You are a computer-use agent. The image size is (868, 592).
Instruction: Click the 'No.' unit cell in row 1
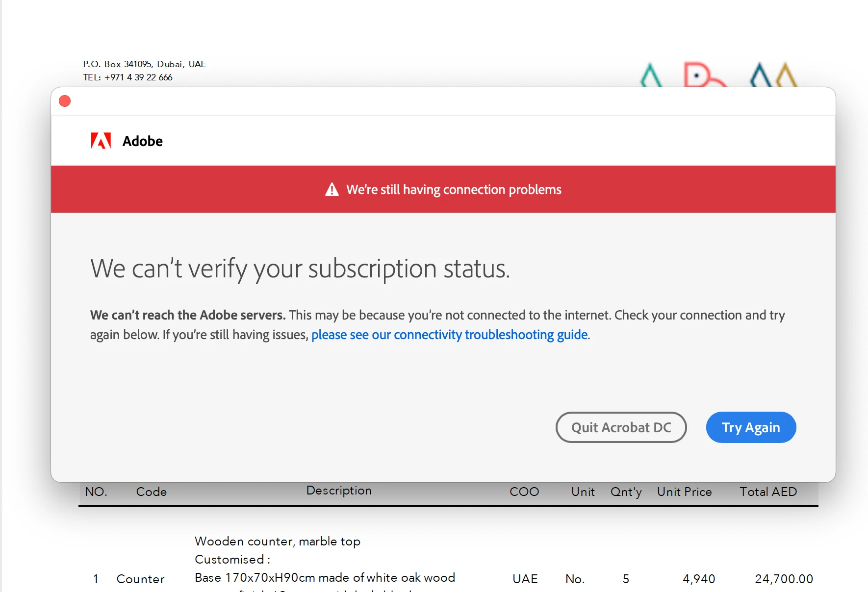575,579
